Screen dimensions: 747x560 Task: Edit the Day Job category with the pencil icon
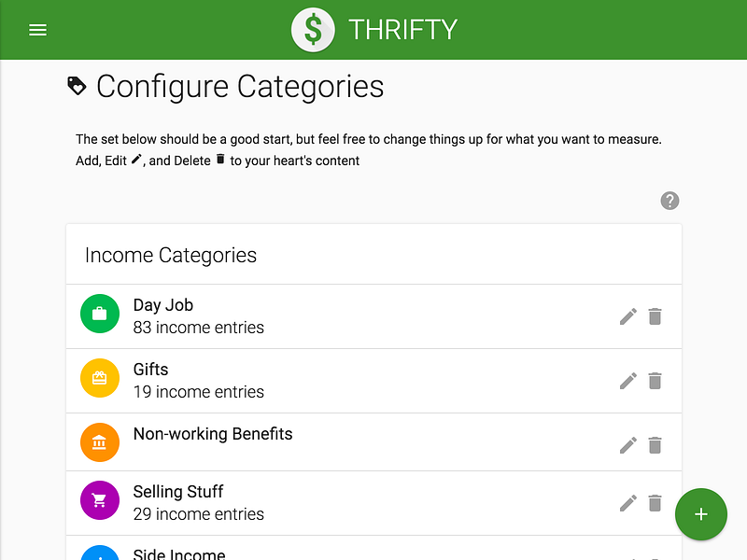click(x=627, y=316)
